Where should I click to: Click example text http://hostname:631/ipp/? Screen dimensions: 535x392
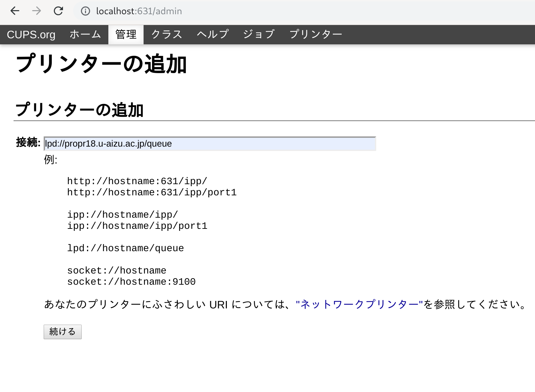click(x=137, y=181)
